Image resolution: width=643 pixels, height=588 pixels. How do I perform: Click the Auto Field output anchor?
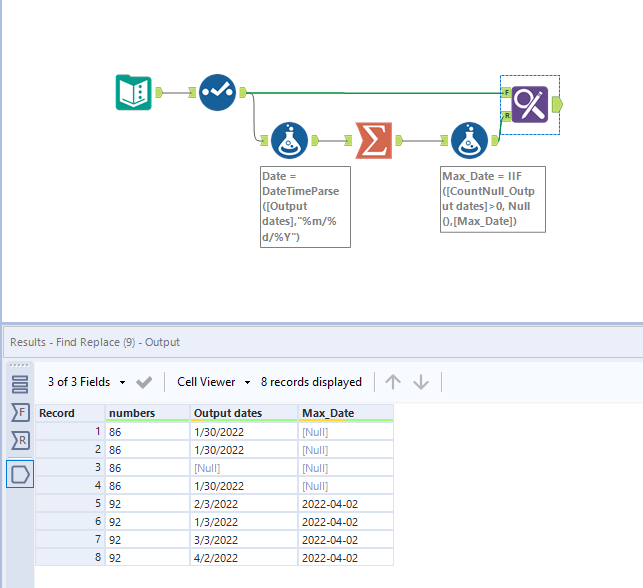[x=243, y=92]
